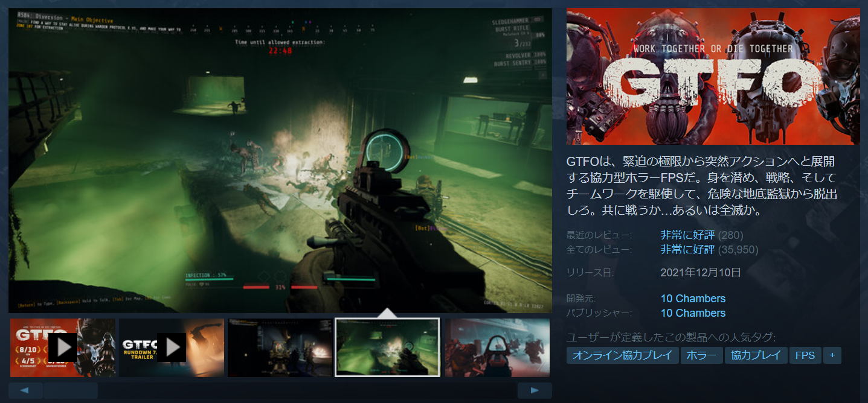
Task: Open the FPS tag
Action: (805, 355)
